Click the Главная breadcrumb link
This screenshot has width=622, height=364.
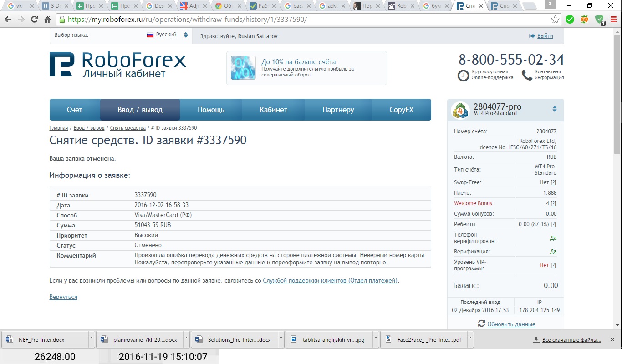click(x=59, y=128)
